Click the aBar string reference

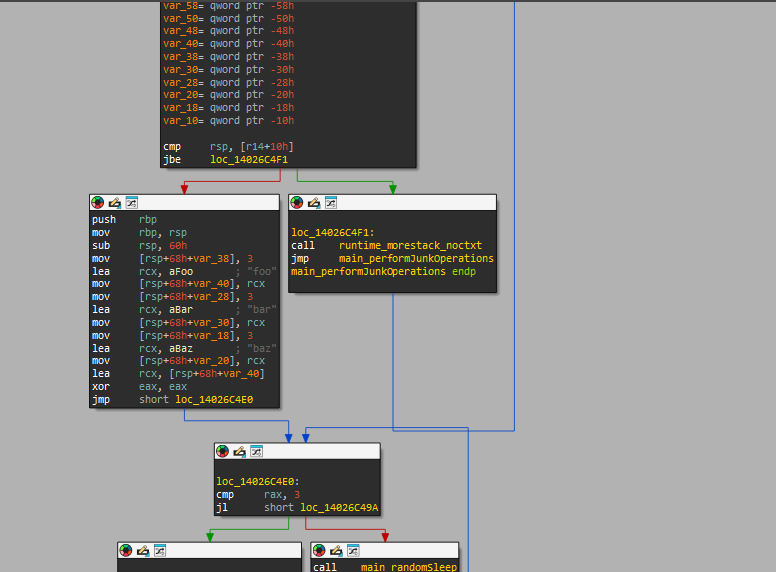(181, 309)
